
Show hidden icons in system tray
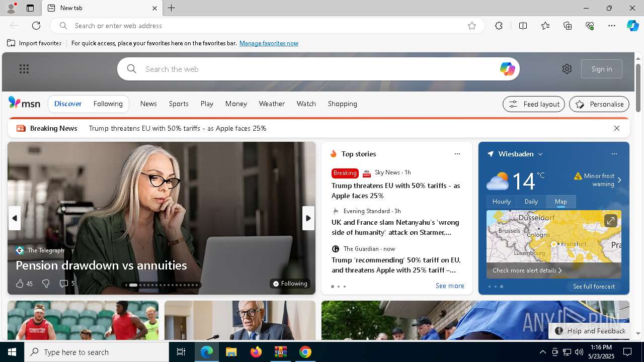click(542, 352)
